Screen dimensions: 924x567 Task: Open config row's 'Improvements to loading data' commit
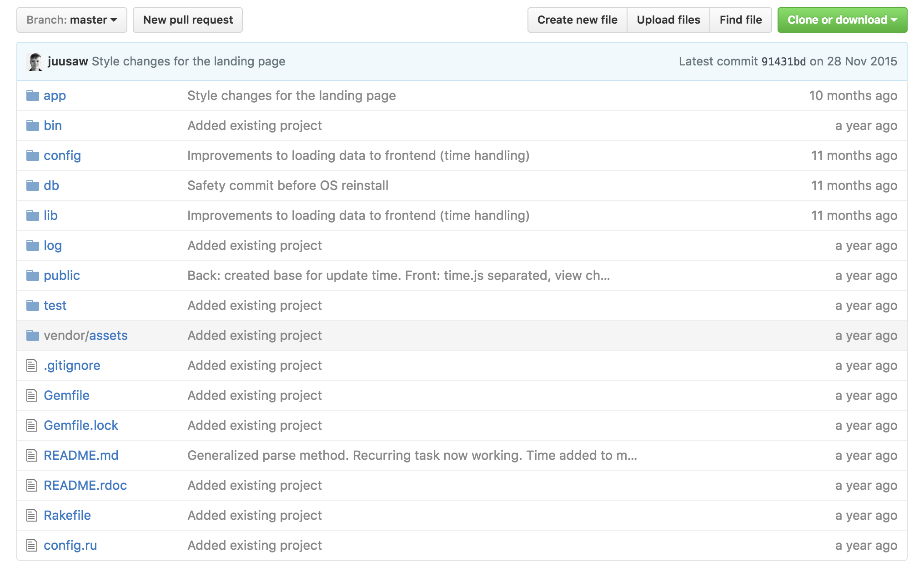[x=358, y=156]
